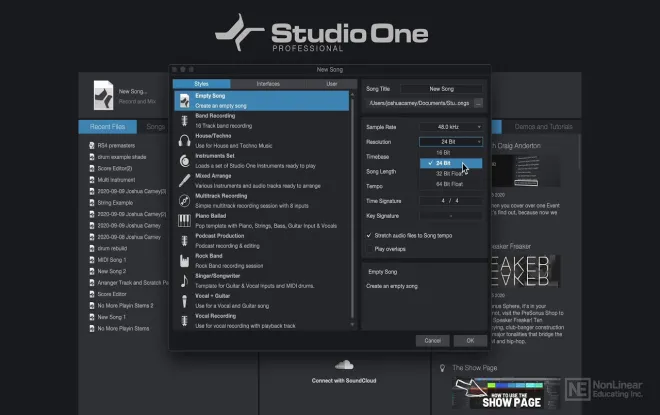Click the Multitrack Recording icon
The width and height of the screenshot is (660, 415).
[x=184, y=201]
